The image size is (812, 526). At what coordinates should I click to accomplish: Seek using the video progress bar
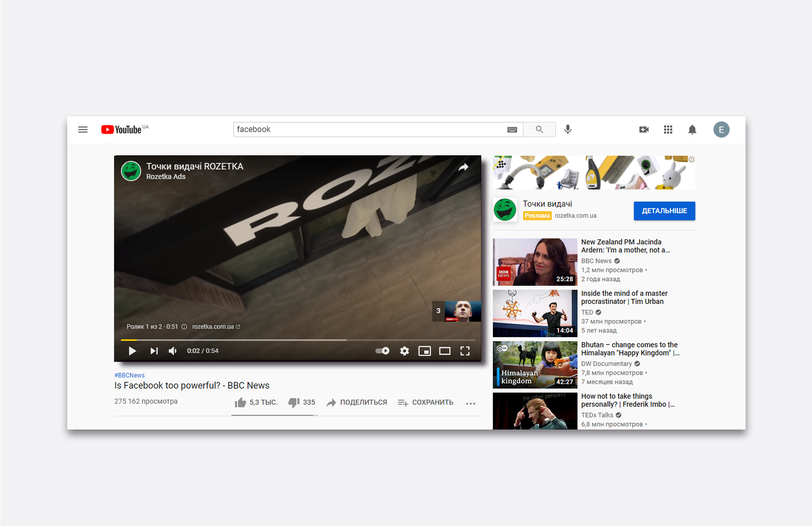pyautogui.click(x=254, y=340)
